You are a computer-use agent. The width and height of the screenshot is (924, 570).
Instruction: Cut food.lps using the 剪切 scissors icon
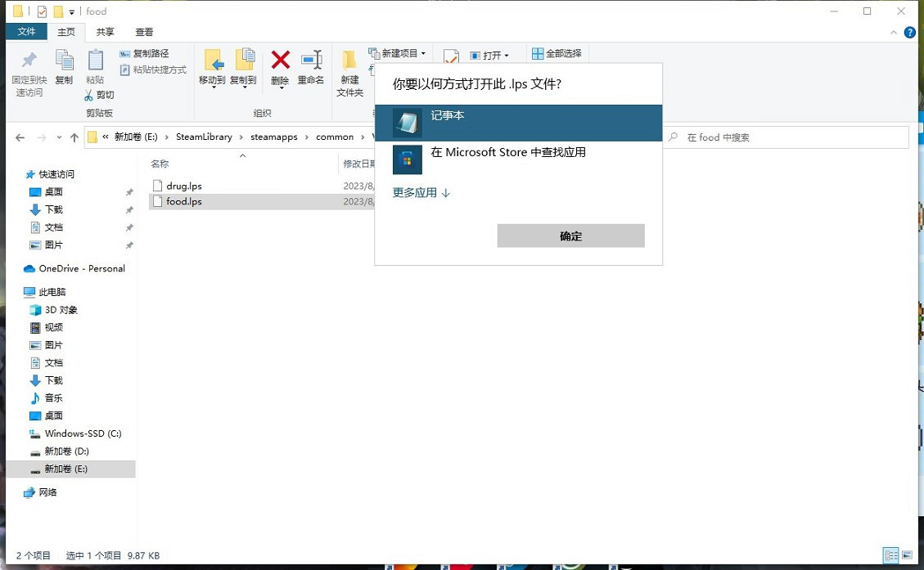pos(101,96)
